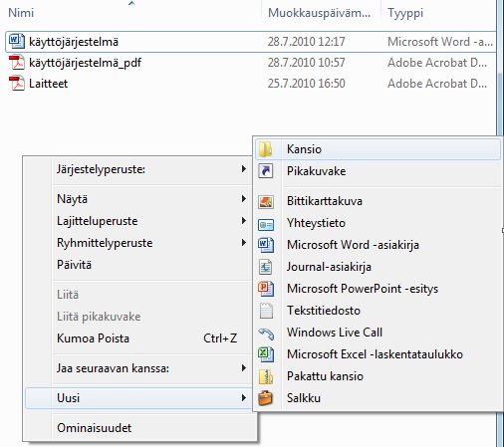This screenshot has height=447, width=504.
Task: Click the PDF icon of Laitteet
Action: click(x=17, y=83)
